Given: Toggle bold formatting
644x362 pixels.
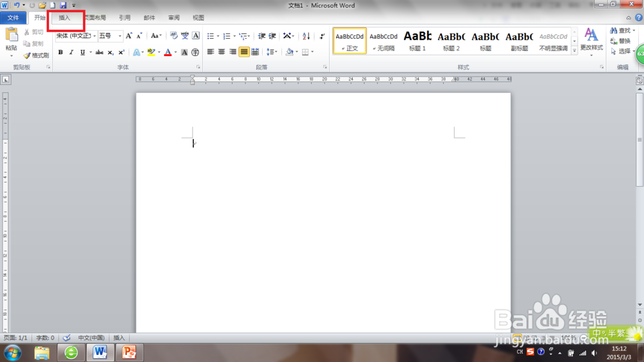Looking at the screenshot, I should tap(61, 52).
